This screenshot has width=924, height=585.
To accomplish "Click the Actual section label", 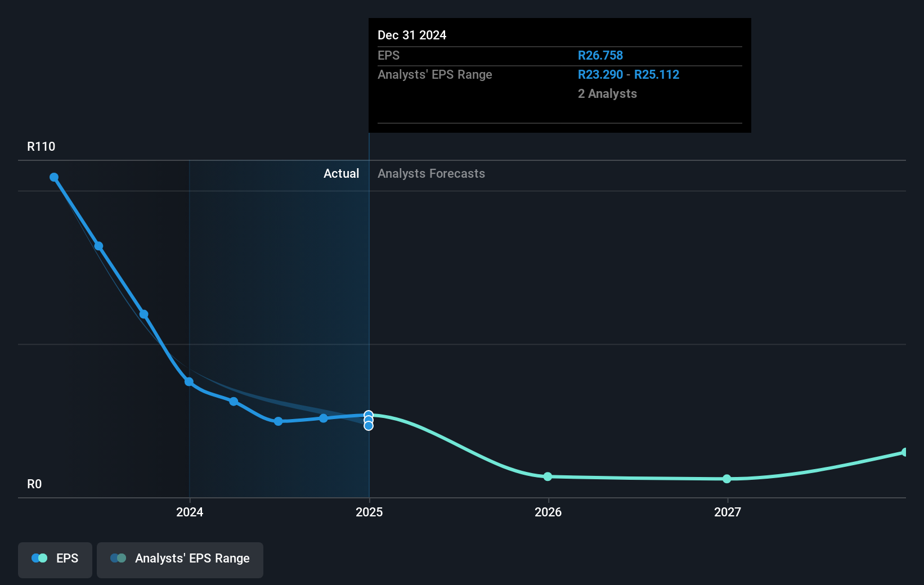I will [341, 173].
